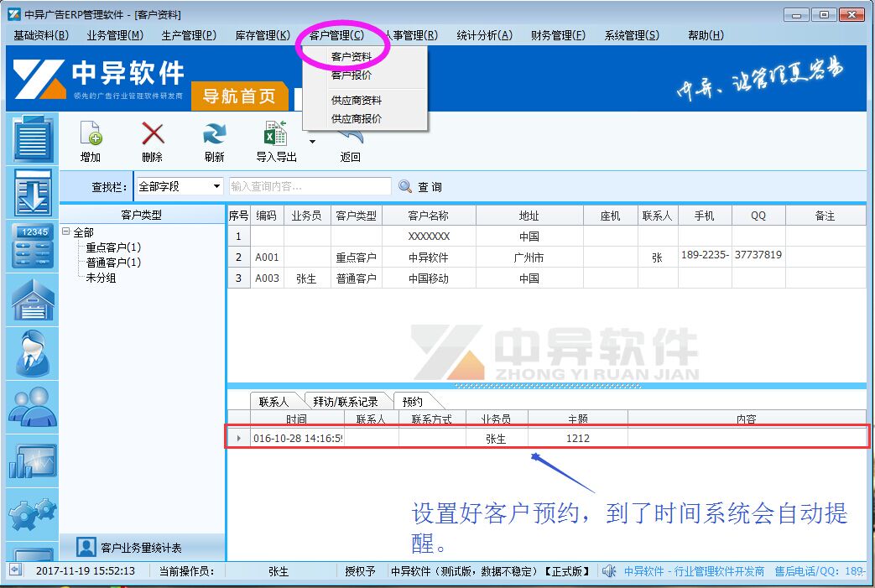Open the download-arrow sidebar icon
This screenshot has width=875, height=588.
tap(33, 192)
